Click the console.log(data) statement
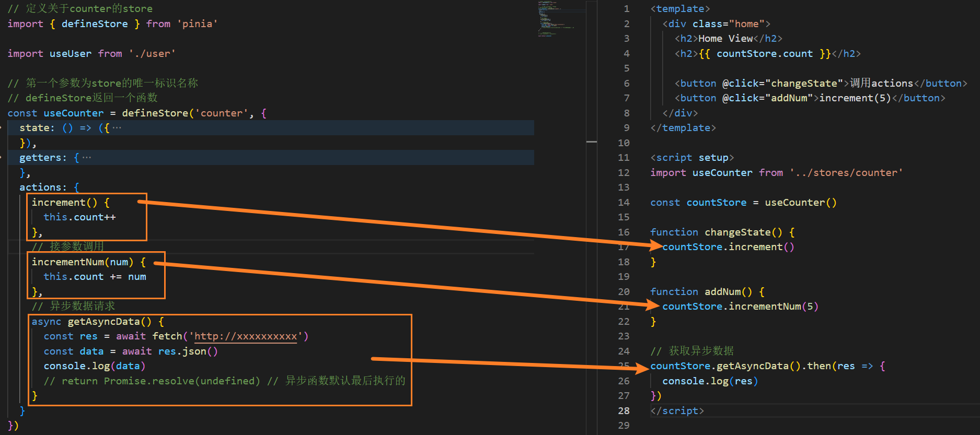This screenshot has height=435, width=980. 95,366
